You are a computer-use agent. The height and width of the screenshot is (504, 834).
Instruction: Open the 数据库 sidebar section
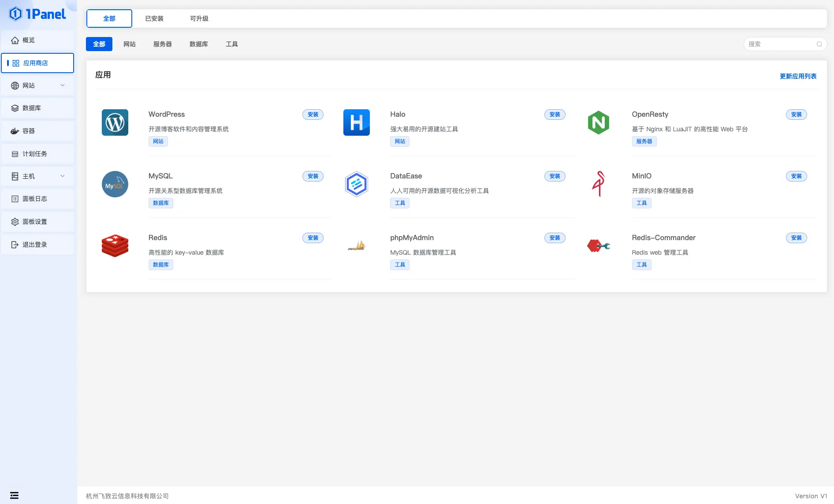click(x=37, y=108)
